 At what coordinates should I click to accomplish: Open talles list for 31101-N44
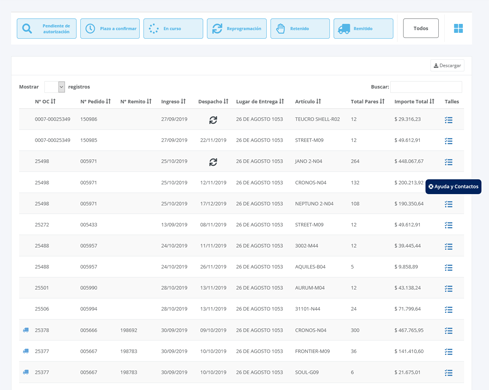(449, 310)
